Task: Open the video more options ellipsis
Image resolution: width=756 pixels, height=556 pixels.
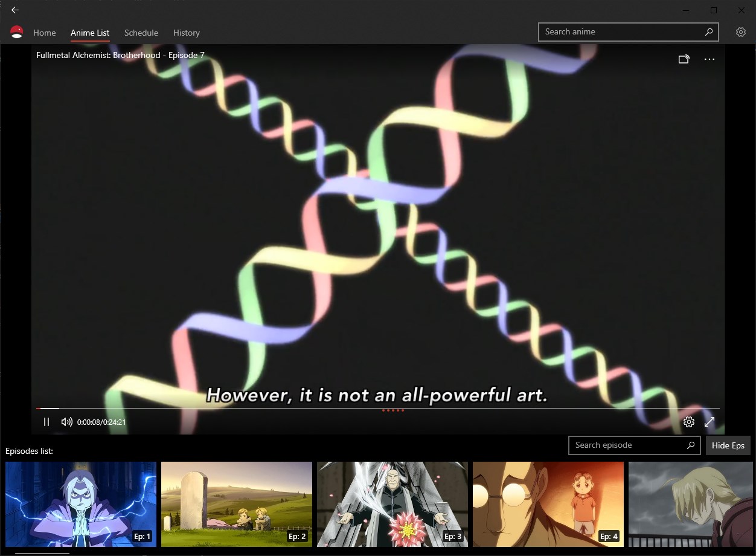Action: click(710, 59)
